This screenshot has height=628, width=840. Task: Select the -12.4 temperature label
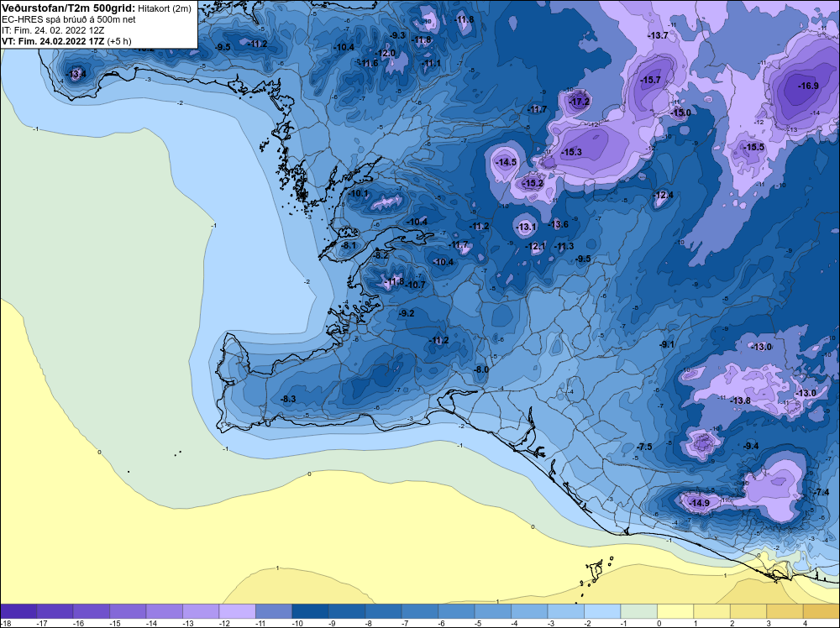point(664,195)
